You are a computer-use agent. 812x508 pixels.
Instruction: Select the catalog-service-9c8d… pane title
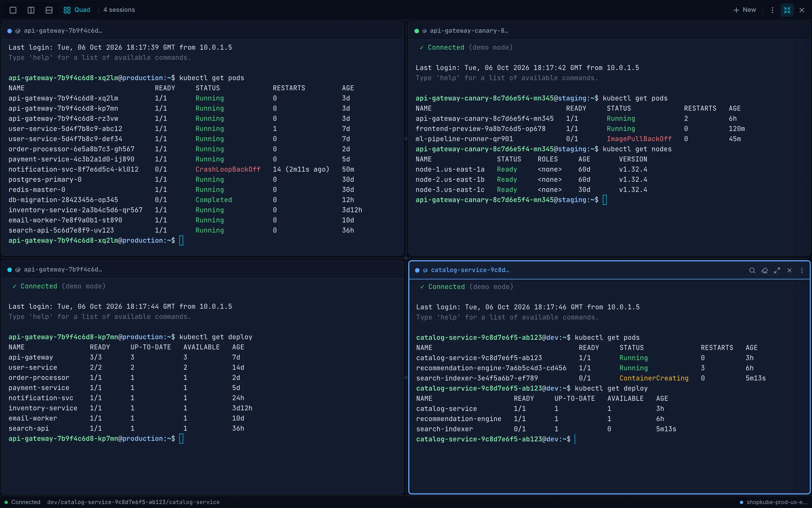pyautogui.click(x=470, y=270)
